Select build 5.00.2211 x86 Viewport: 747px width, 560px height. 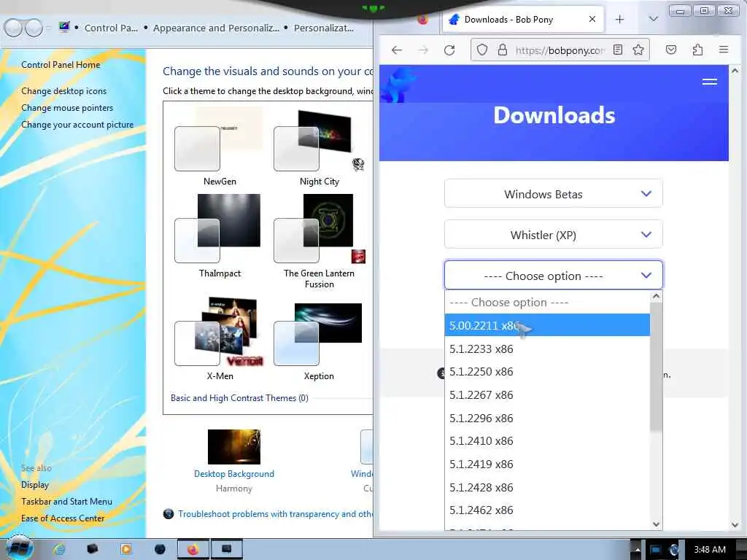[547, 325]
